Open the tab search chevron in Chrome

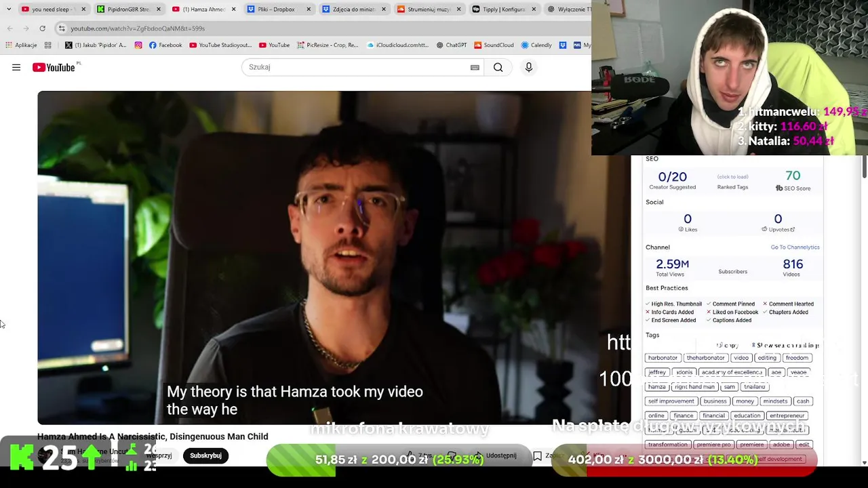coord(9,9)
